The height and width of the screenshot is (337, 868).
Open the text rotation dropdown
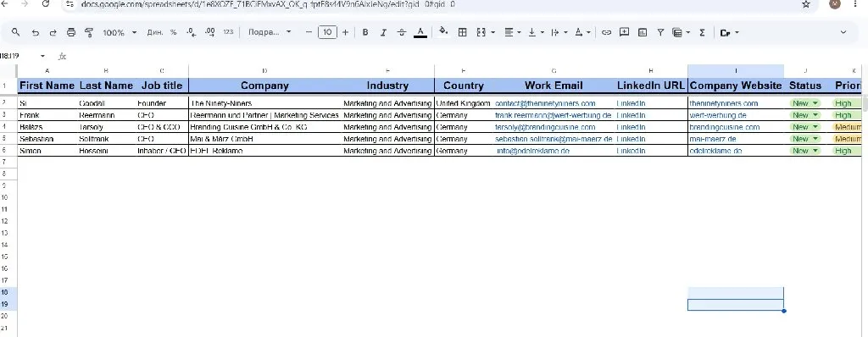pos(582,33)
